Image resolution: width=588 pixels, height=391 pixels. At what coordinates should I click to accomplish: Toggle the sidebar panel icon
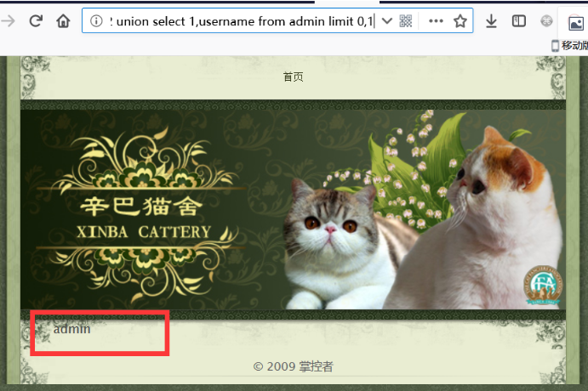pos(519,21)
